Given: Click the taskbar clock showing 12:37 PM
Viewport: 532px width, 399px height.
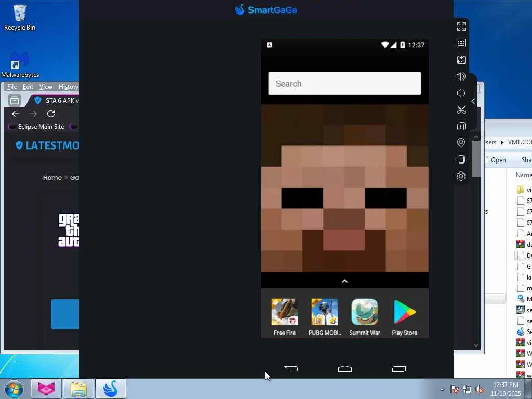Looking at the screenshot, I should point(506,389).
